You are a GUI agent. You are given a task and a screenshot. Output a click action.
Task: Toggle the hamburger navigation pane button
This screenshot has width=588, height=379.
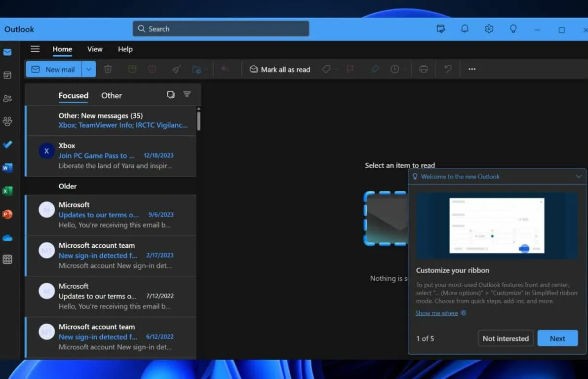35,49
